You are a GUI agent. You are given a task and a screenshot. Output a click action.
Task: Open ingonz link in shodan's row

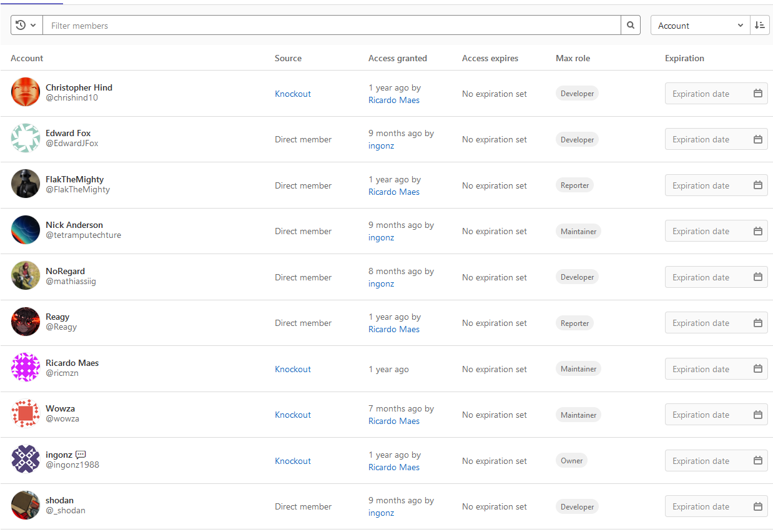[x=382, y=513]
